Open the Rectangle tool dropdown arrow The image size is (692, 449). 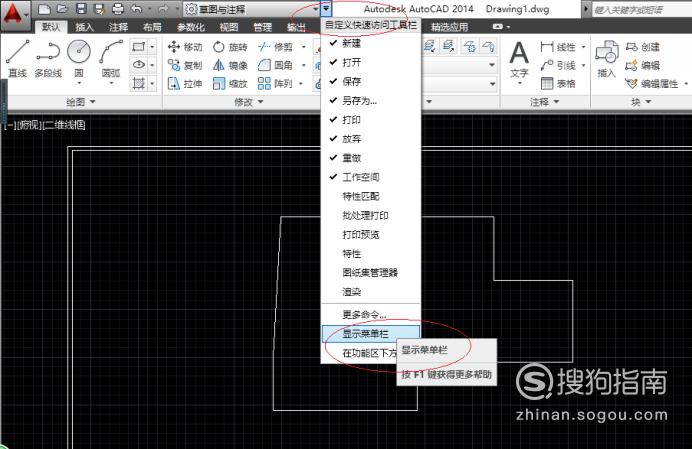pos(152,46)
